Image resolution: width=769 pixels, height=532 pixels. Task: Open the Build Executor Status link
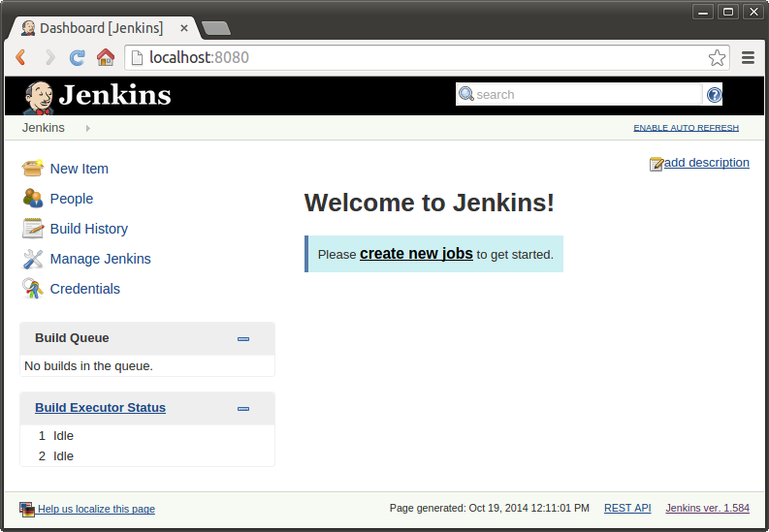click(x=100, y=408)
